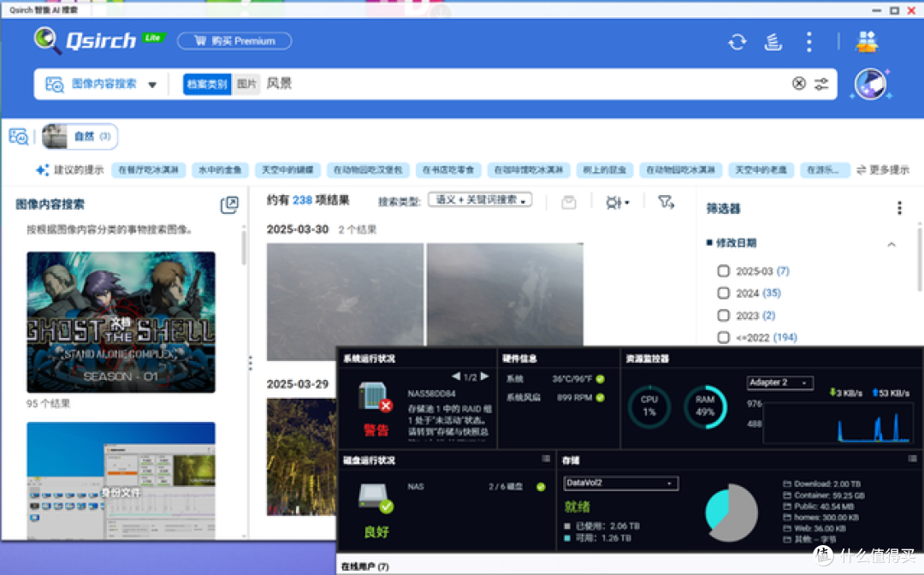Open the filter panel three-dot menu
The width and height of the screenshot is (924, 575).
[899, 207]
